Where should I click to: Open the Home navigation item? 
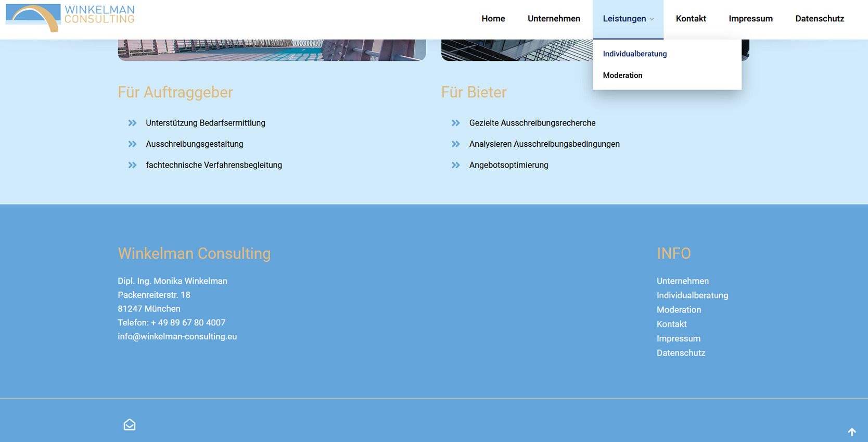493,19
